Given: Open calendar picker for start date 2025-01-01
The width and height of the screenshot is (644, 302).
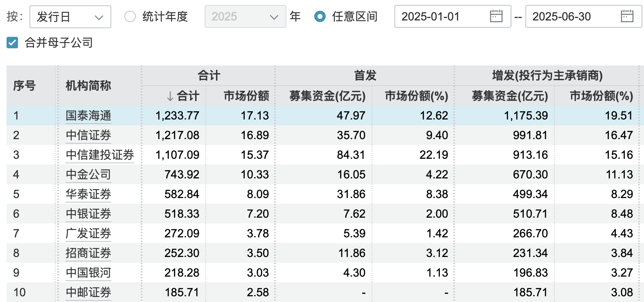Looking at the screenshot, I should (496, 16).
